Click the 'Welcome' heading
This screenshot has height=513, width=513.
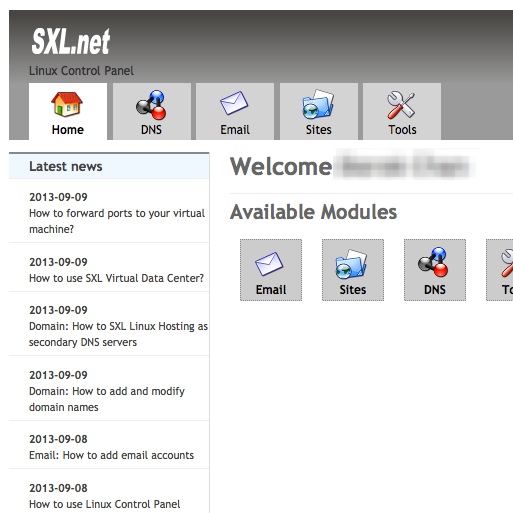pos(281,166)
